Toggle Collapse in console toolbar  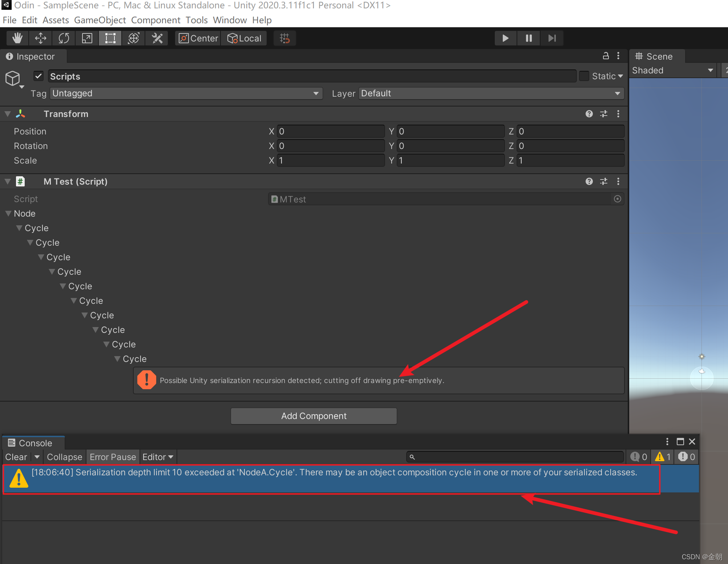tap(64, 456)
